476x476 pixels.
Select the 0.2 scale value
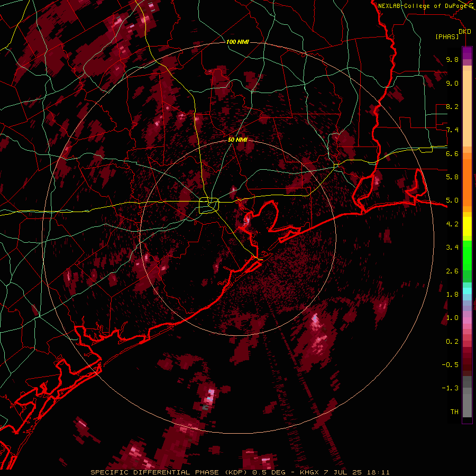pyautogui.click(x=452, y=342)
